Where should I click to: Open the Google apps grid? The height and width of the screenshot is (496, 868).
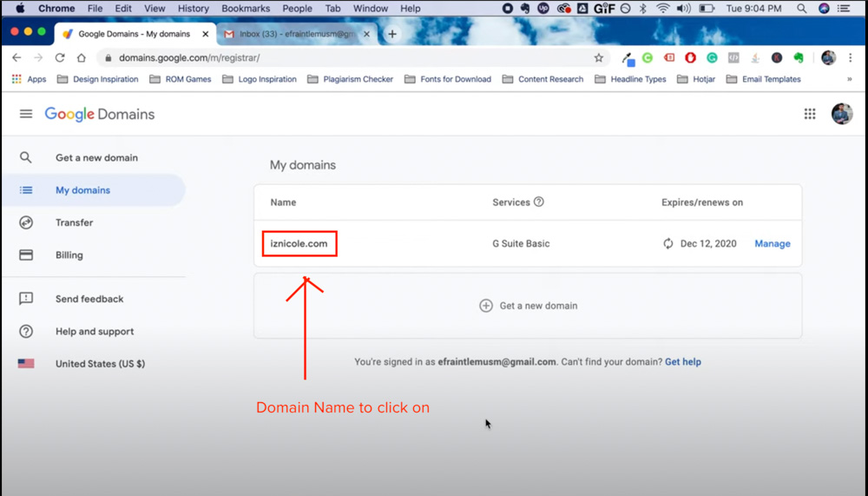pyautogui.click(x=810, y=114)
